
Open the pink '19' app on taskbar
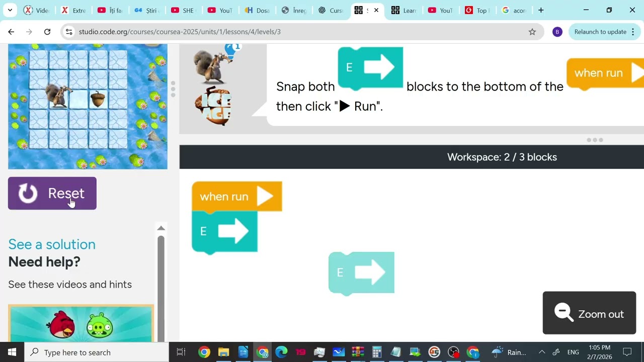300,352
